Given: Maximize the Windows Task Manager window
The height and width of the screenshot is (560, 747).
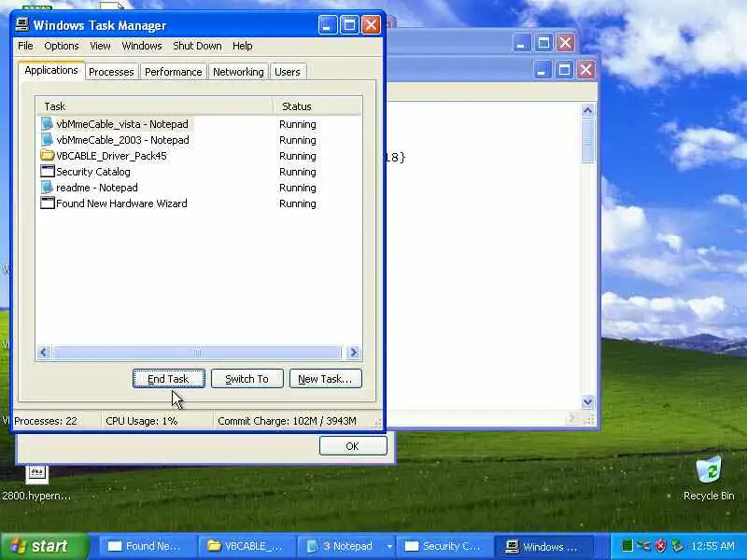Looking at the screenshot, I should (349, 25).
